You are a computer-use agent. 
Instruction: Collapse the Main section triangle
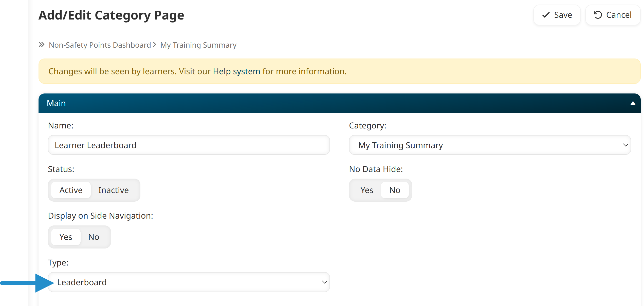633,103
